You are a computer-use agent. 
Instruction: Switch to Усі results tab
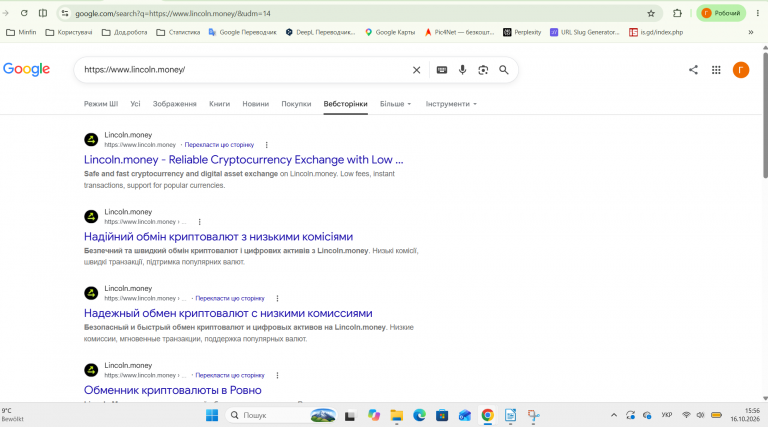(x=135, y=104)
